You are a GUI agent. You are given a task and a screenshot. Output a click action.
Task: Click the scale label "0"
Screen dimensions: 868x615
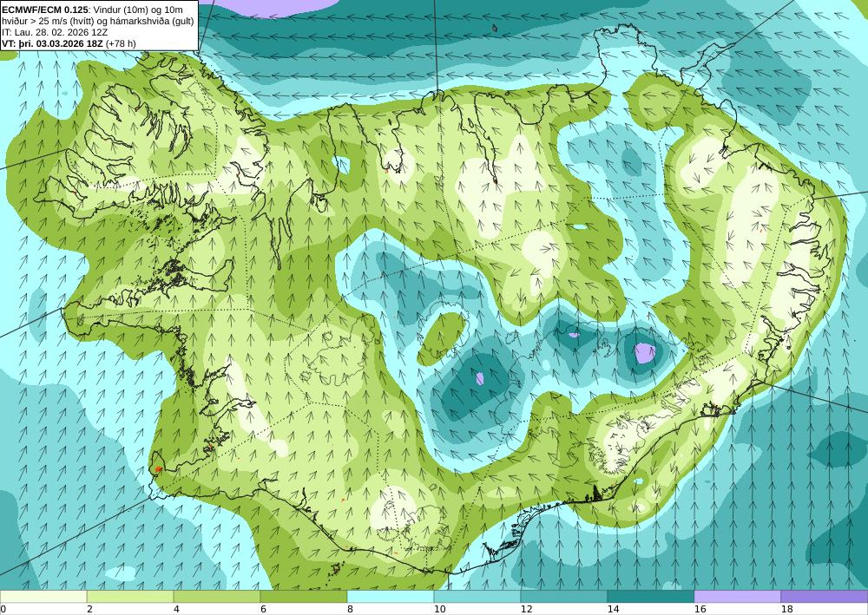3,610
